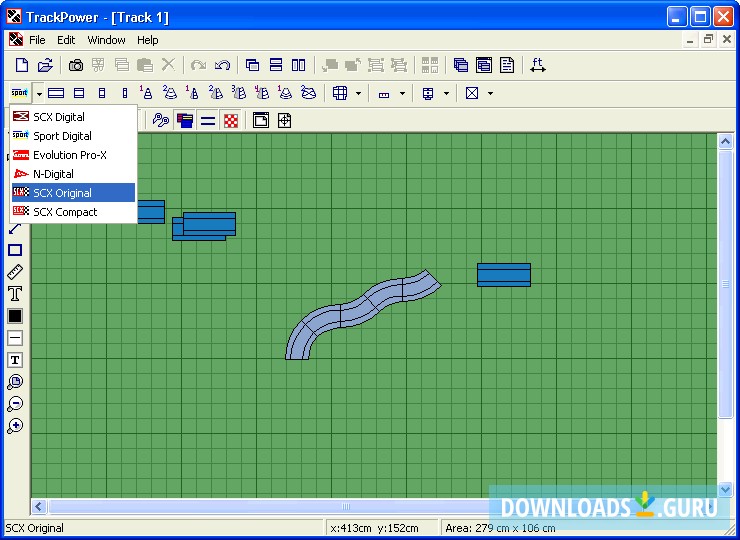This screenshot has width=740, height=540.
Task: Click the crossing grid track piece icon
Action: 340,93
